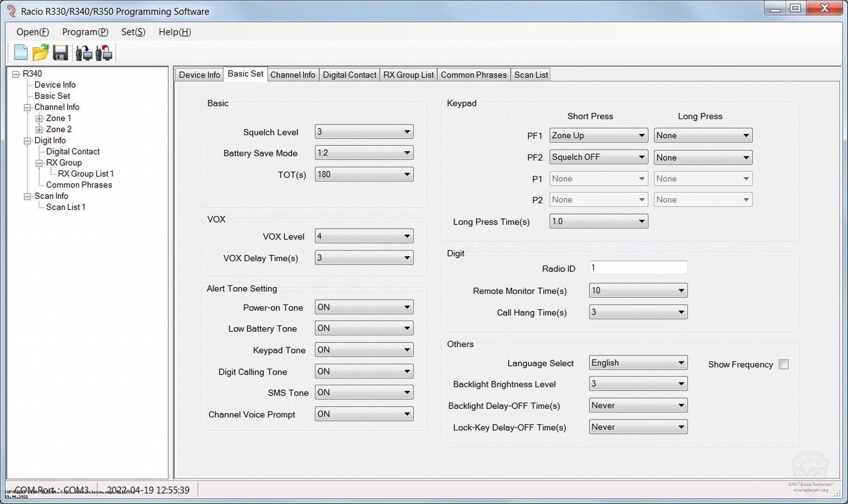Create a new file from the toolbar
Viewport: 848px width, 504px height.
21,53
